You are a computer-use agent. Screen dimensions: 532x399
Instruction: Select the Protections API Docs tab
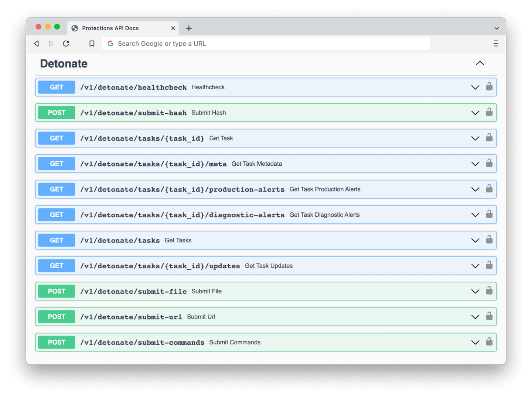point(110,28)
